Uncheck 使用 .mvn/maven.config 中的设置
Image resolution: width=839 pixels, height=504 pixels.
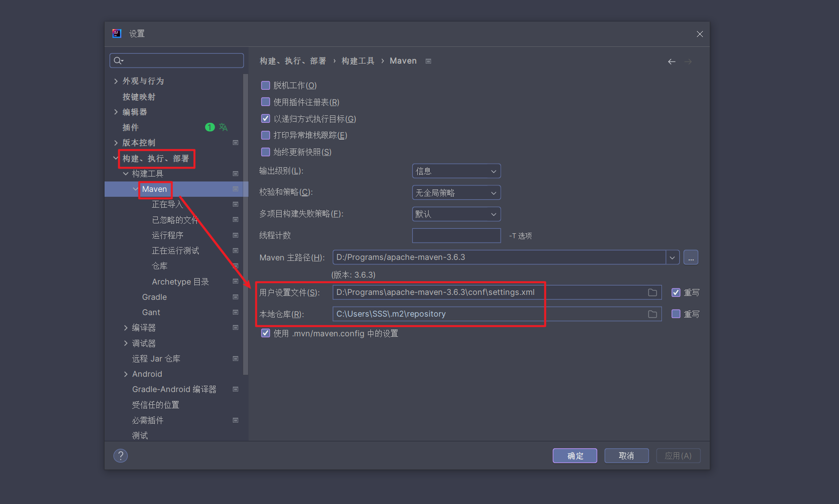point(265,333)
